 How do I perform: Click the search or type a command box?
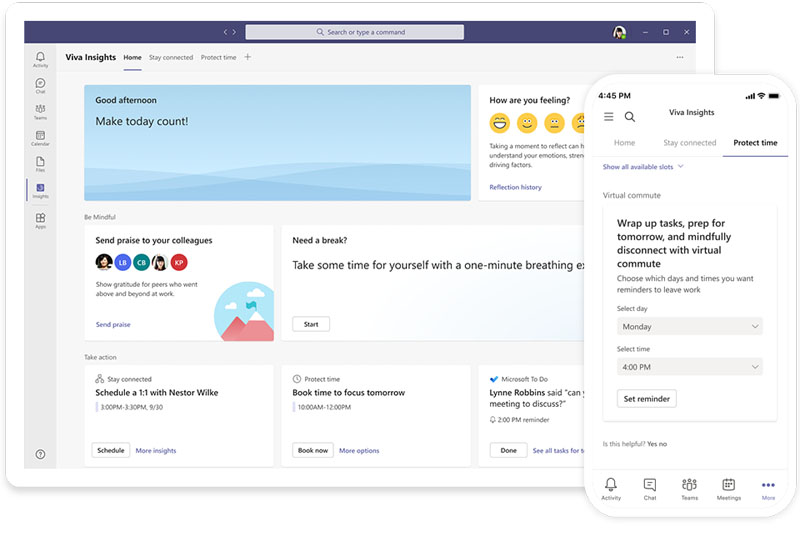[354, 32]
